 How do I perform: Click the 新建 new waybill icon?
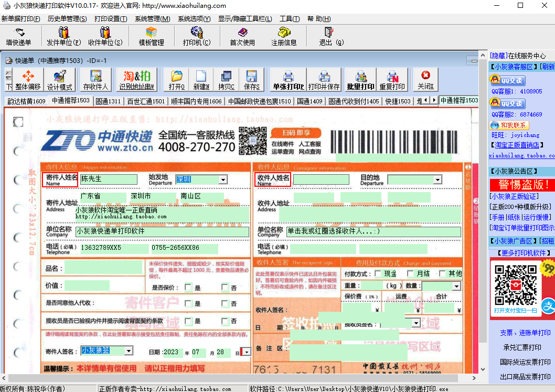201,80
